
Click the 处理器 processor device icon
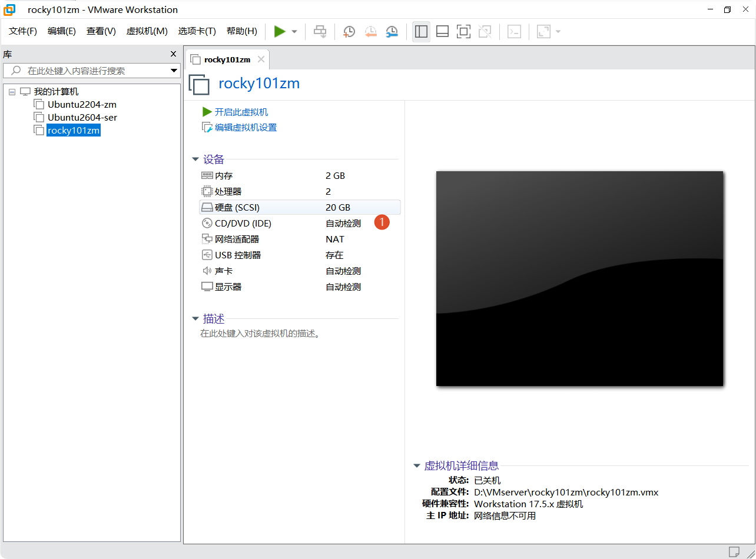coord(207,191)
